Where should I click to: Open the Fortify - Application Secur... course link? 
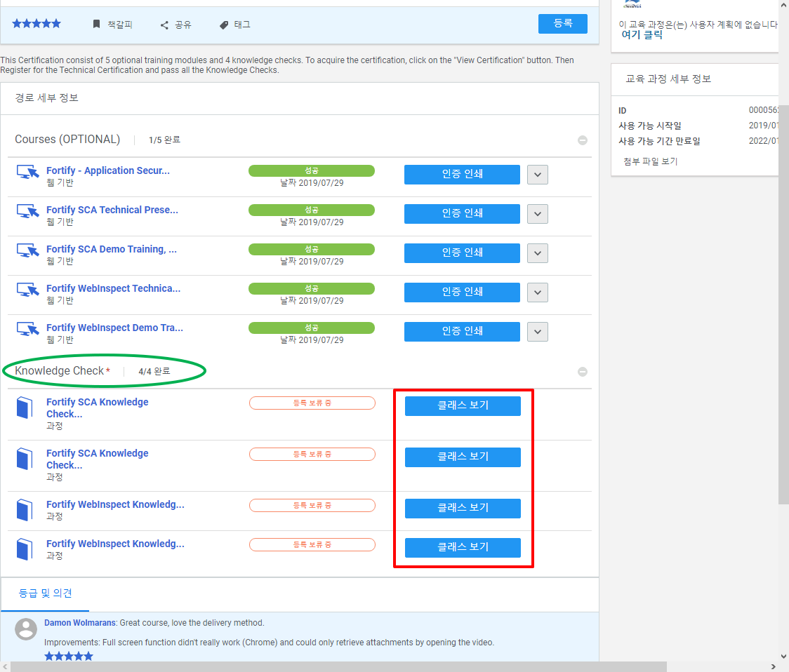(108, 170)
